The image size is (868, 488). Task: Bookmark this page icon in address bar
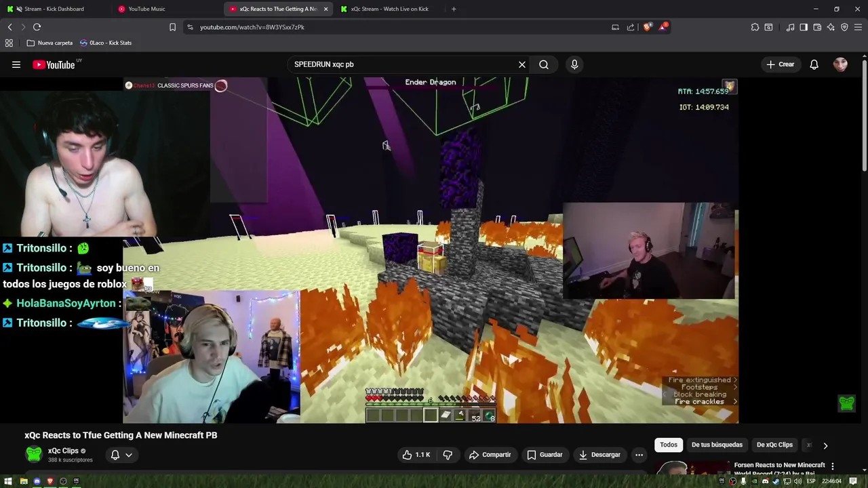point(172,27)
